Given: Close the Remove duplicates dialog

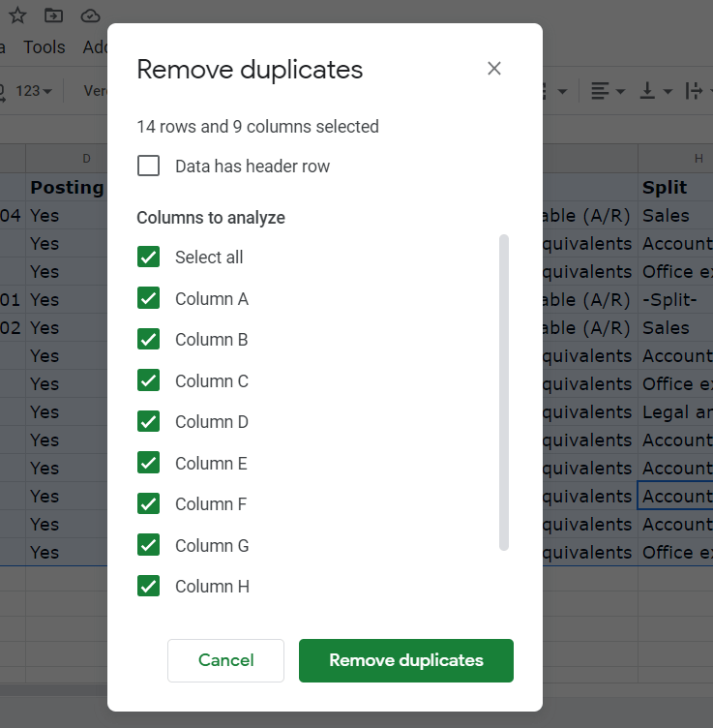Looking at the screenshot, I should point(494,69).
